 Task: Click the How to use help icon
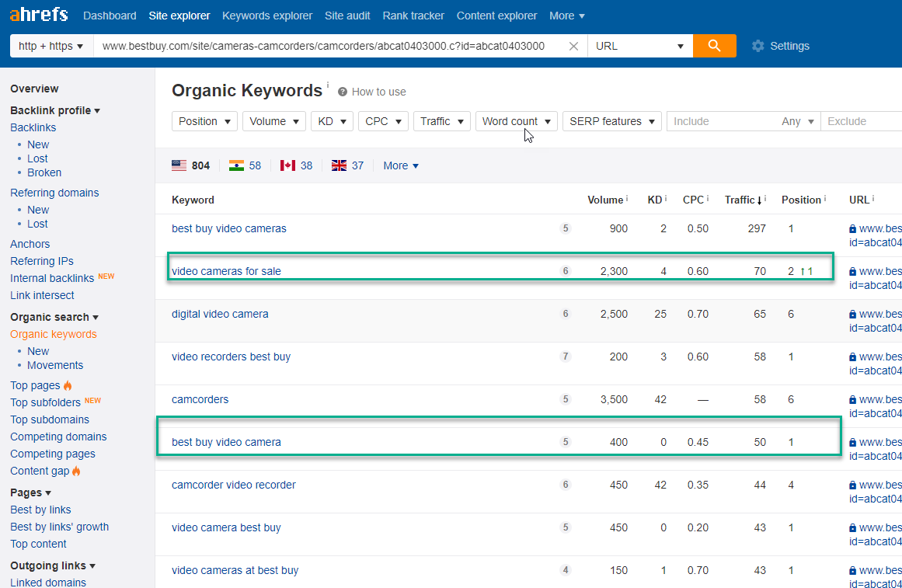343,92
